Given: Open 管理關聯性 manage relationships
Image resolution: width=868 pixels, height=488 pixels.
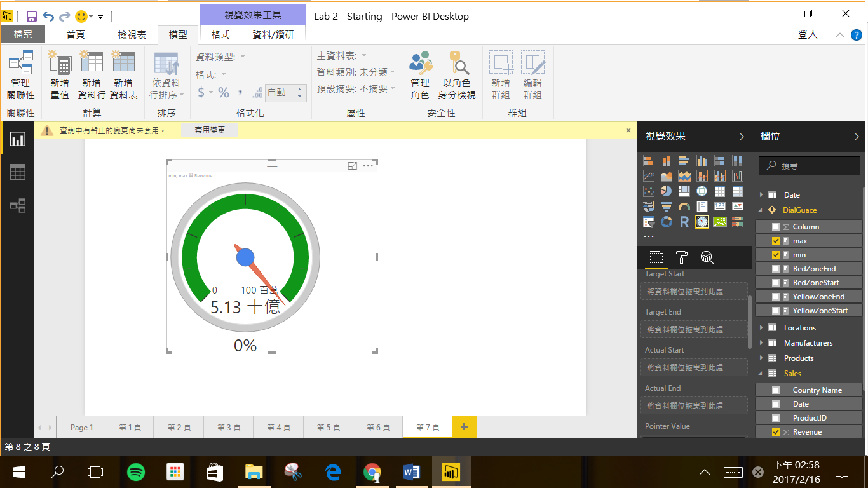Looking at the screenshot, I should tap(20, 75).
